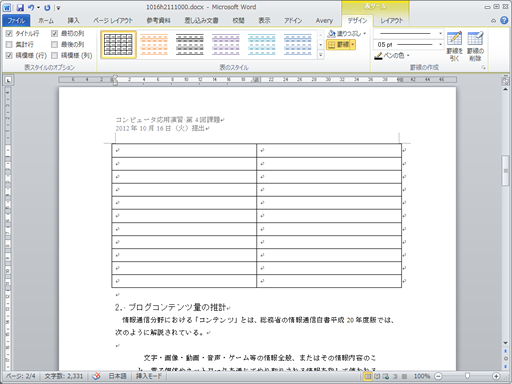The image size is (512, 384).
Task: Switch to the ページ レイアウト tab
Action: coord(113,21)
